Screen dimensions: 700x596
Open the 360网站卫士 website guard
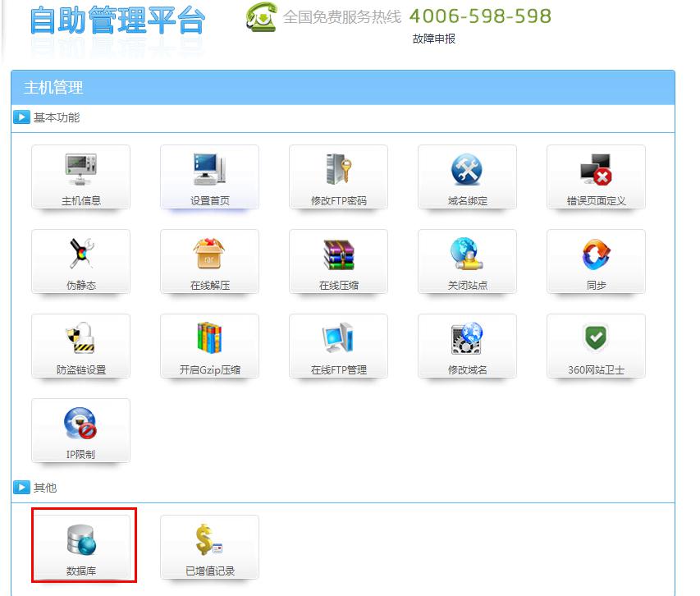pyautogui.click(x=596, y=345)
